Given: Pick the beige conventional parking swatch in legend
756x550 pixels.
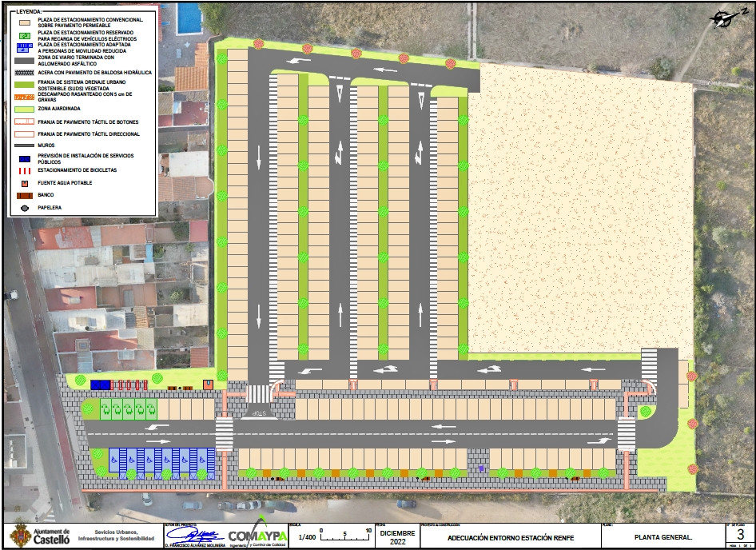Looking at the screenshot, I should (x=24, y=22).
